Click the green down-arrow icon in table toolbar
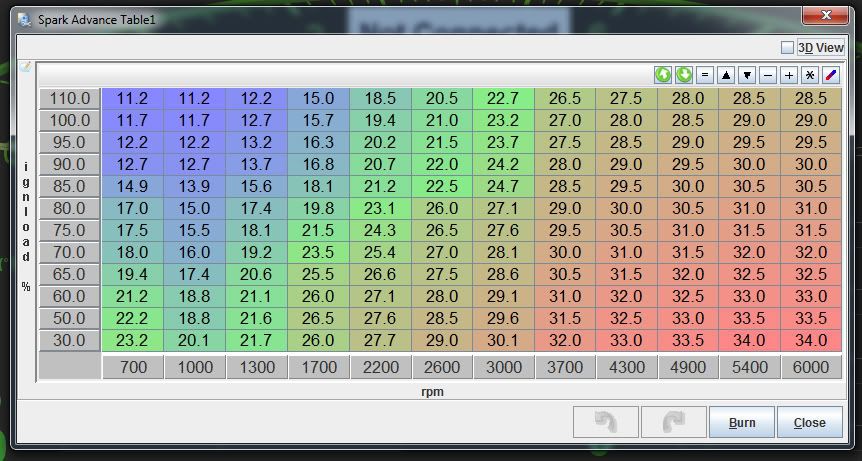Viewport: 862px width, 461px height. (684, 75)
